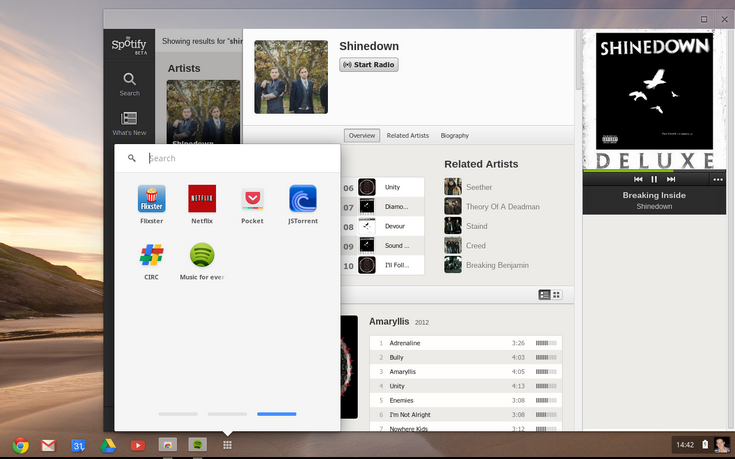Play top track 06 Unity
This screenshot has width=735, height=459.
[383, 187]
